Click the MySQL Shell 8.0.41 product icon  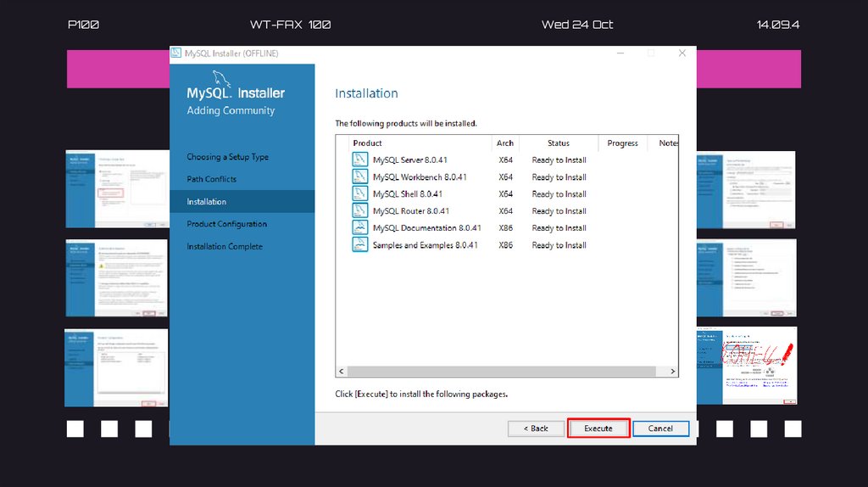coord(359,194)
